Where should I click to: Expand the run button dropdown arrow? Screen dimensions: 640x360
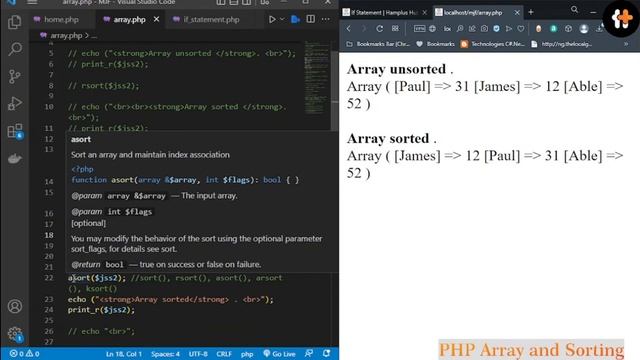282,19
